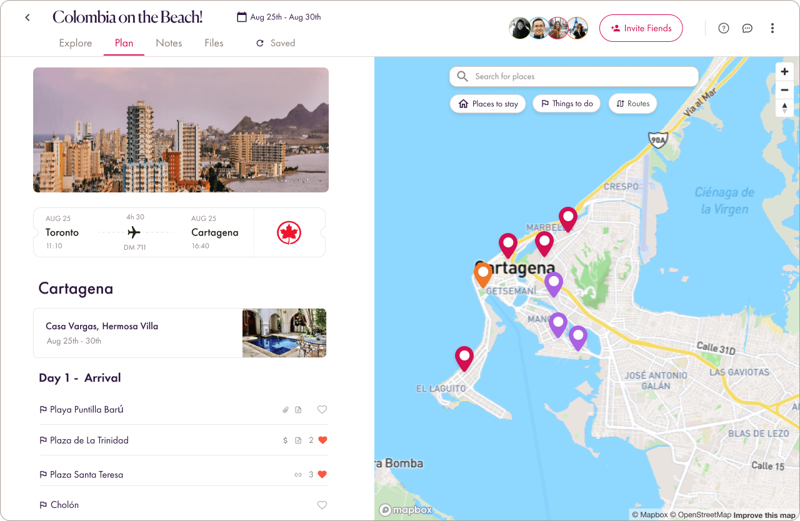The width and height of the screenshot is (800, 521).
Task: Open attachment on Playa Puntilla Barú
Action: (285, 410)
